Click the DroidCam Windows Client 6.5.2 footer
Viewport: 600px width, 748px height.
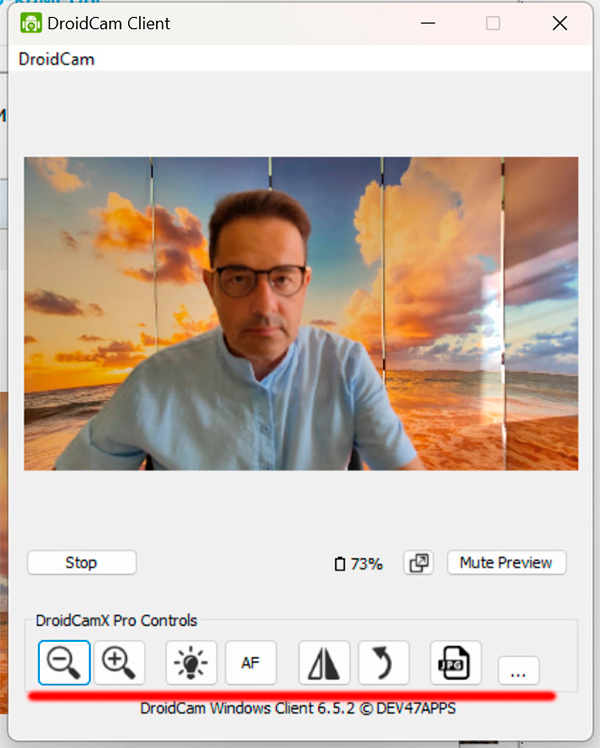pyautogui.click(x=298, y=708)
